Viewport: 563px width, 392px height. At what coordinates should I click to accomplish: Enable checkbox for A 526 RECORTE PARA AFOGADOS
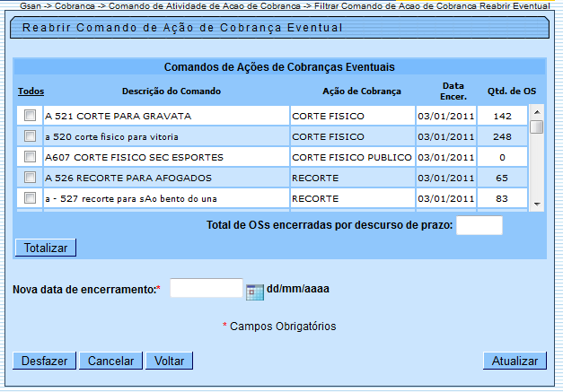[31, 178]
